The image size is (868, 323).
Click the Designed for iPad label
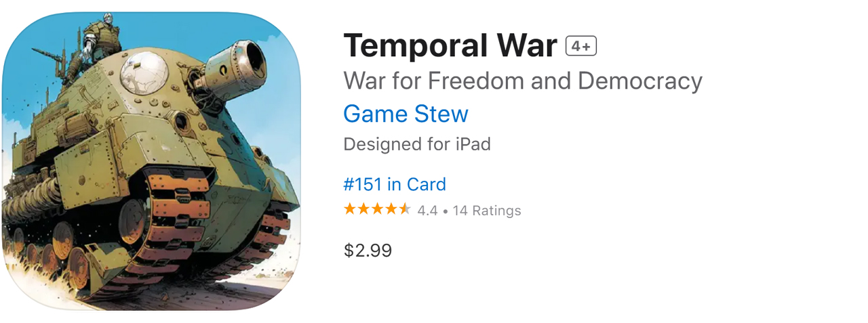point(416,144)
